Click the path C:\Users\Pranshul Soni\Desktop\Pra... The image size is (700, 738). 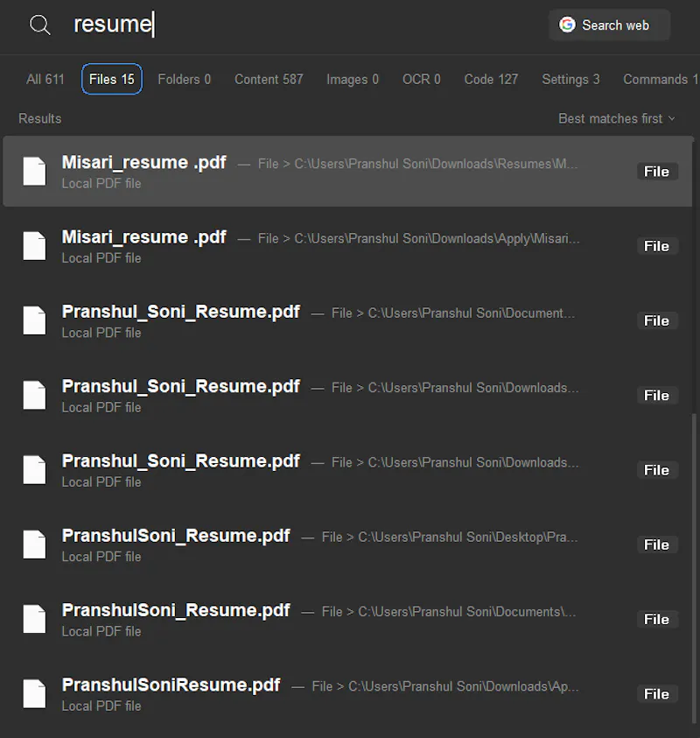(x=468, y=537)
